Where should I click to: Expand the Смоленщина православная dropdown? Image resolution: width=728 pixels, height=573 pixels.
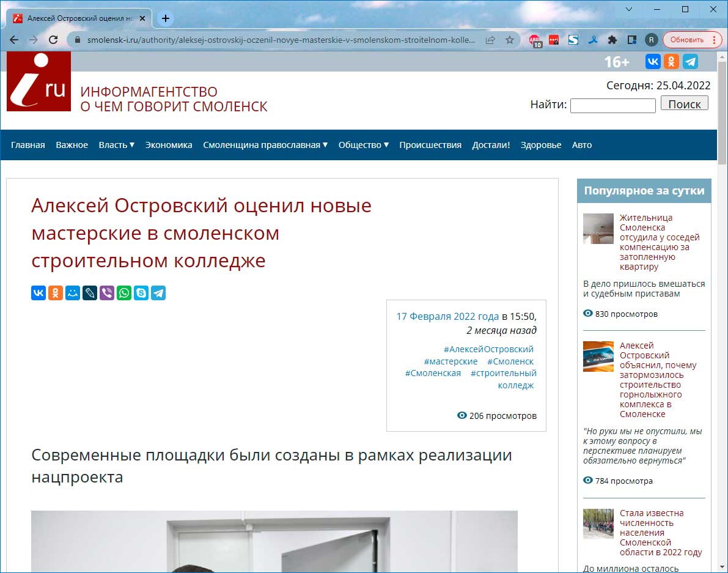point(265,145)
